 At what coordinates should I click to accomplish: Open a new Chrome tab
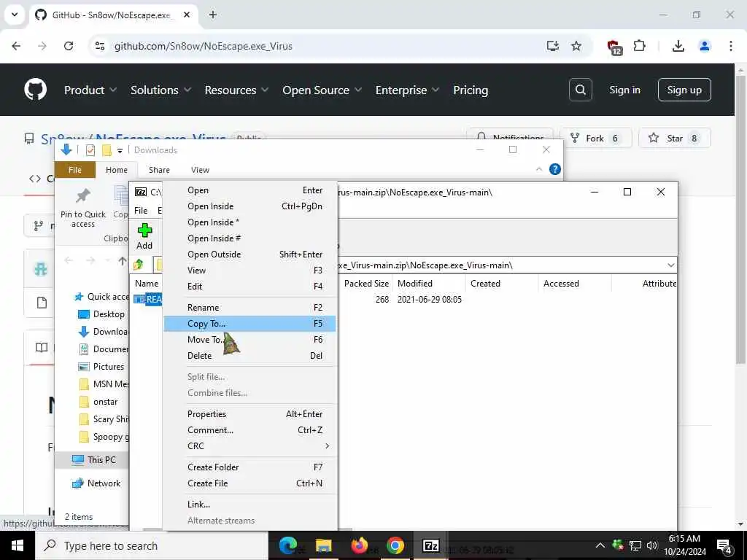coord(213,15)
